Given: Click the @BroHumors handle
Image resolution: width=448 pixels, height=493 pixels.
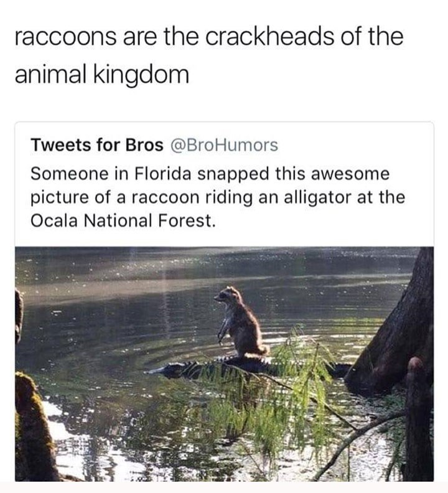Looking at the screenshot, I should (x=224, y=145).
